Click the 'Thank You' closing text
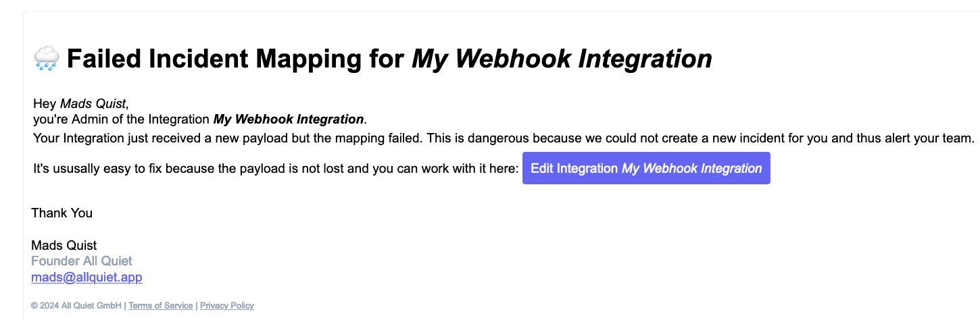The image size is (980, 320). pos(62,213)
